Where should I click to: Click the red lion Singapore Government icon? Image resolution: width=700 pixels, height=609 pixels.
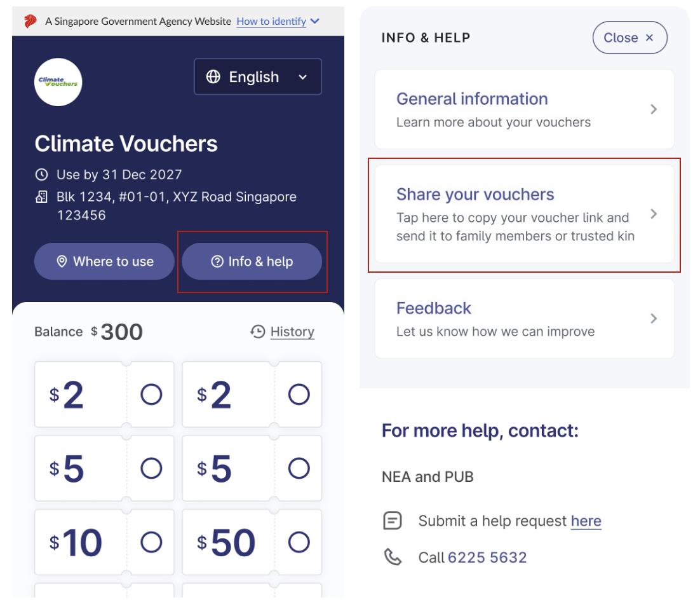(30, 21)
